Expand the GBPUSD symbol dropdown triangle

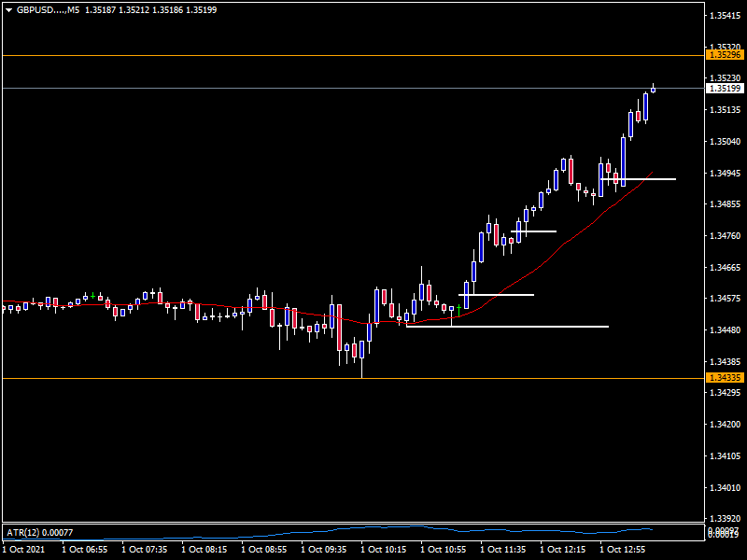click(x=7, y=10)
